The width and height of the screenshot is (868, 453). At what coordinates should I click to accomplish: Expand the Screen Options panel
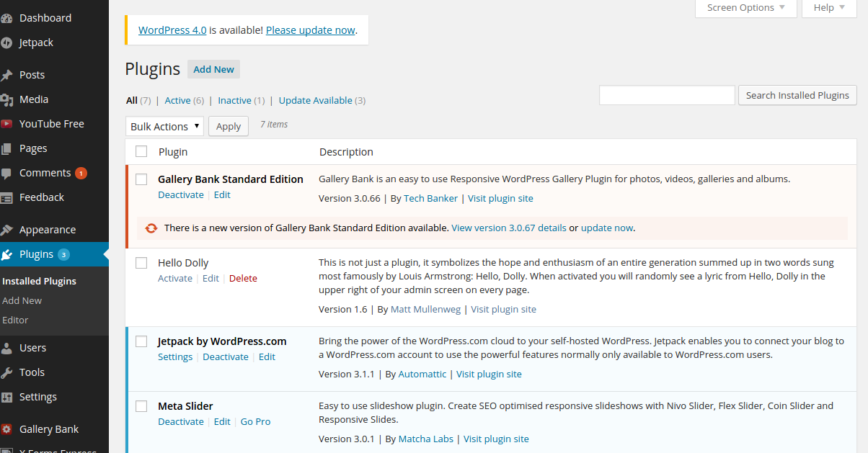click(746, 8)
